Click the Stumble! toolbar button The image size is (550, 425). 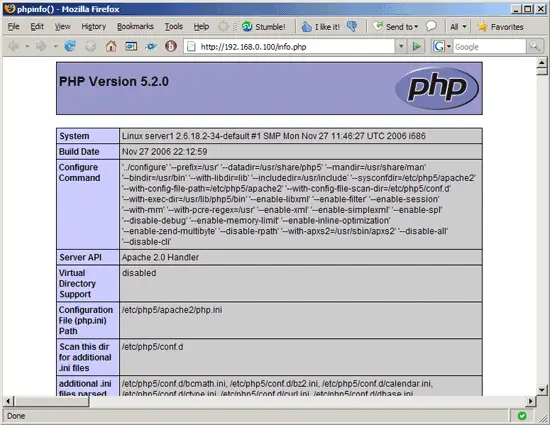[x=263, y=27]
